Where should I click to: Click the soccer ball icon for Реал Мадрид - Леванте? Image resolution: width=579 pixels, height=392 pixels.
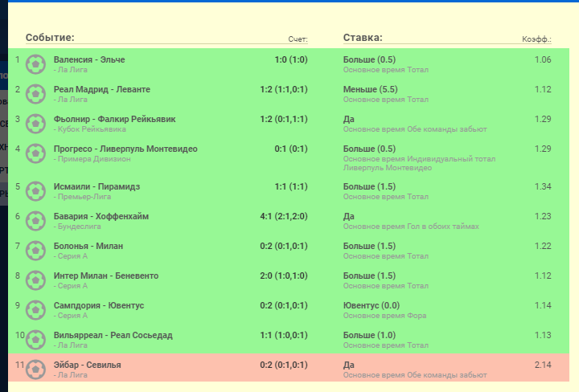tap(35, 94)
